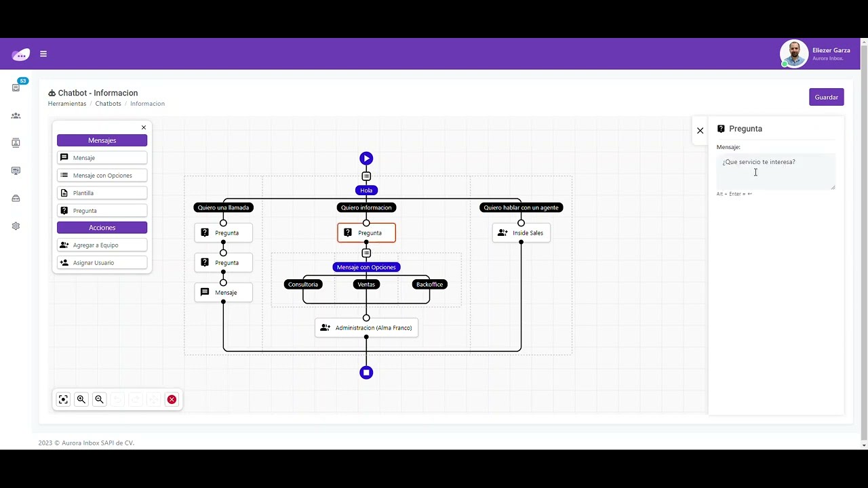
Task: Click the Eliezer Garza name text
Action: pyautogui.click(x=831, y=50)
